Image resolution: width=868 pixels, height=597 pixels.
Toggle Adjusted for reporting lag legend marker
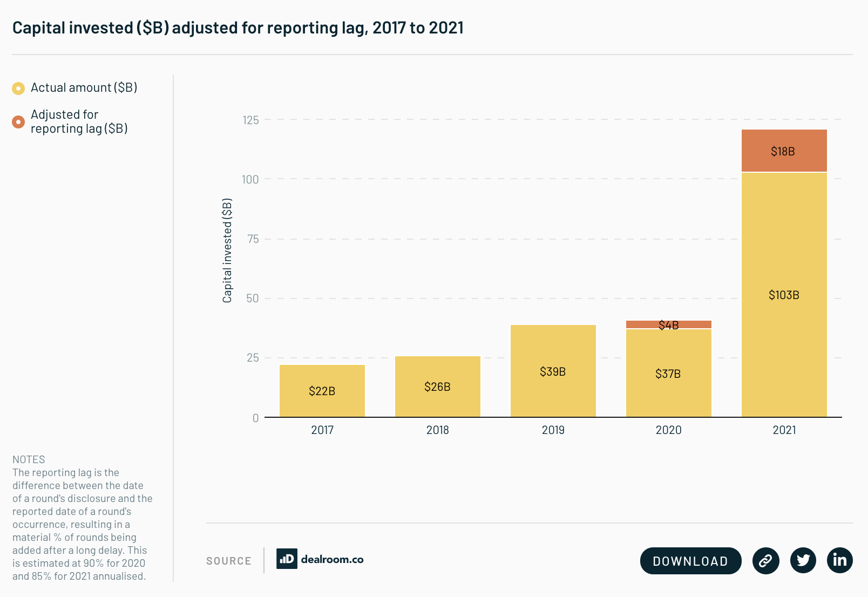18,122
